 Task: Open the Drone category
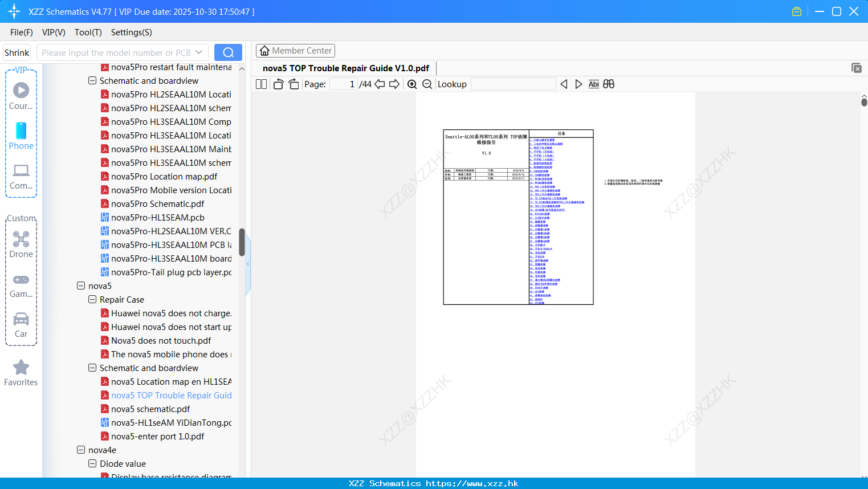21,244
